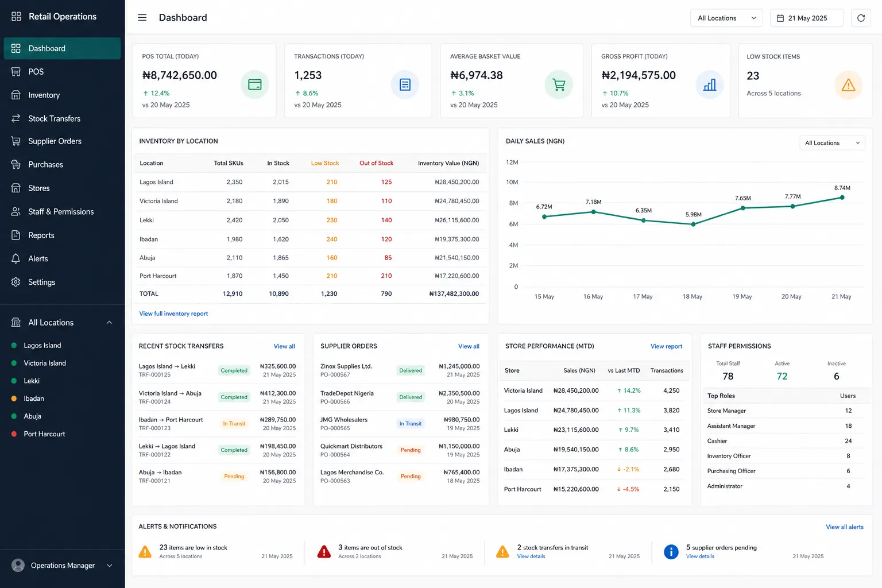Image resolution: width=882 pixels, height=588 pixels.
Task: Click the low in stock yellow warning icon
Action: tap(145, 552)
